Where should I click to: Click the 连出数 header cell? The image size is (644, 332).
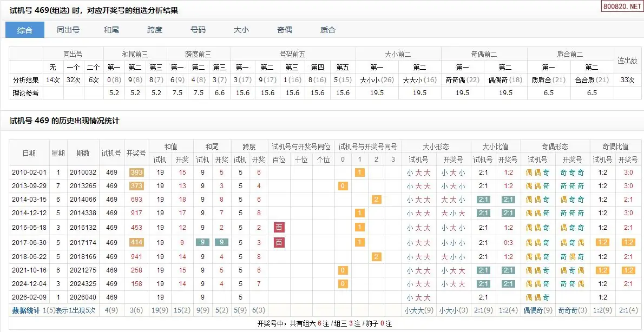point(628,61)
